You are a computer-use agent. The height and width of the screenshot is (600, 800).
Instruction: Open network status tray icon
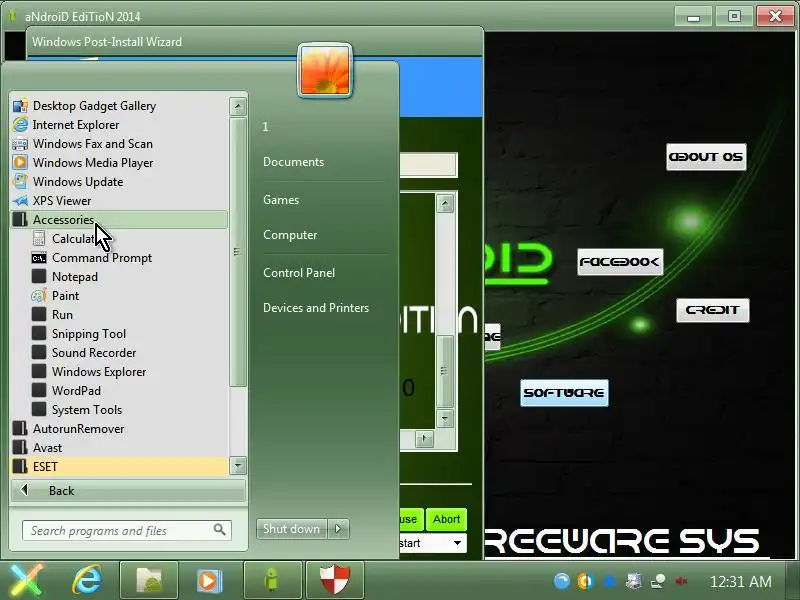point(658,581)
